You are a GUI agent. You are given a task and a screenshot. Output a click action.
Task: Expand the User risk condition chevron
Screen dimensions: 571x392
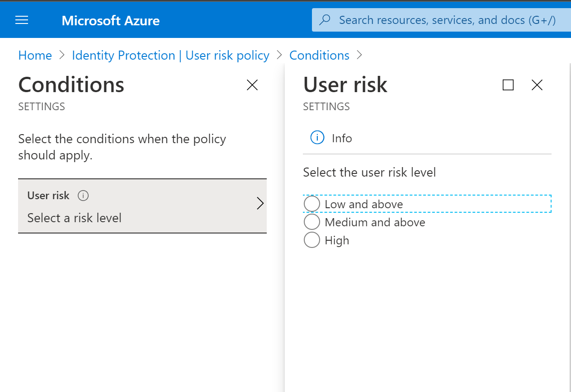(x=260, y=204)
